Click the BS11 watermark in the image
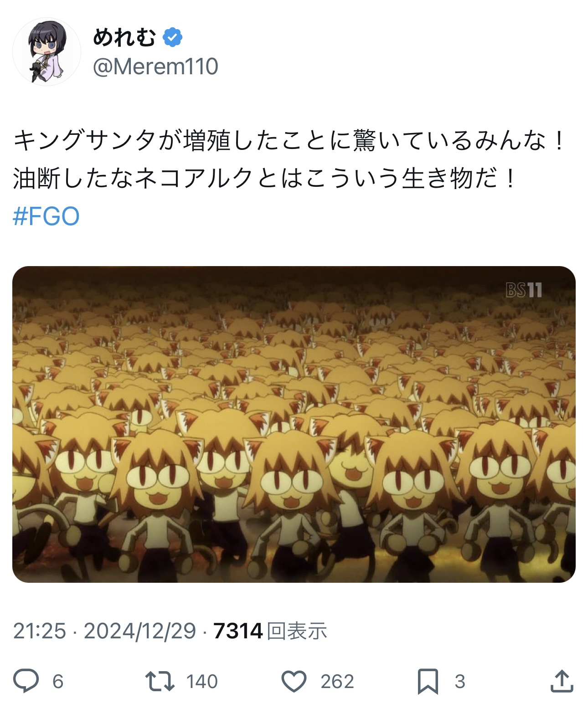 [x=524, y=290]
